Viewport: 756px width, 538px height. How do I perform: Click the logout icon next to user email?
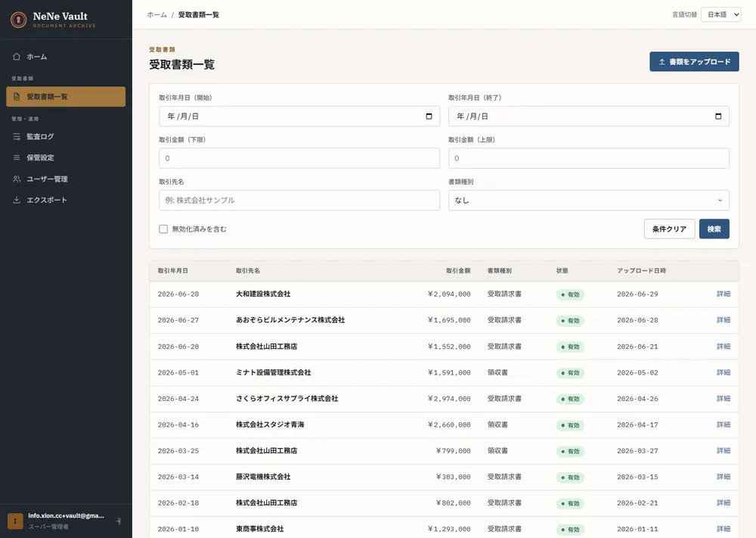click(119, 521)
